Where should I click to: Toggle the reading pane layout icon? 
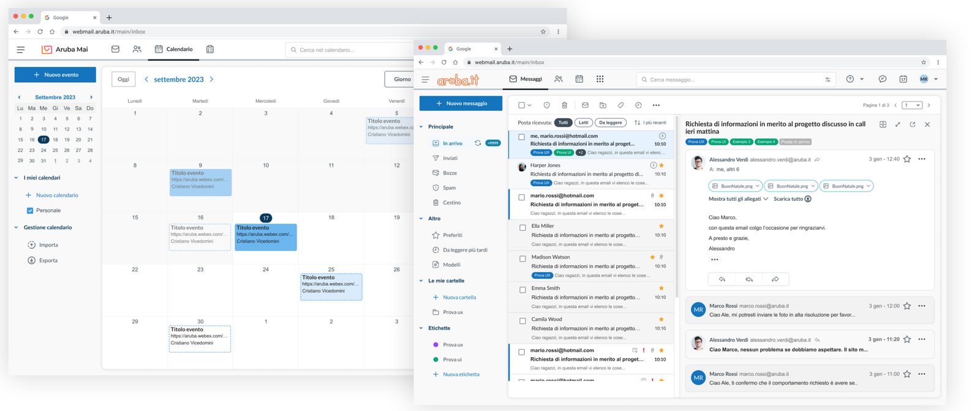(883, 124)
